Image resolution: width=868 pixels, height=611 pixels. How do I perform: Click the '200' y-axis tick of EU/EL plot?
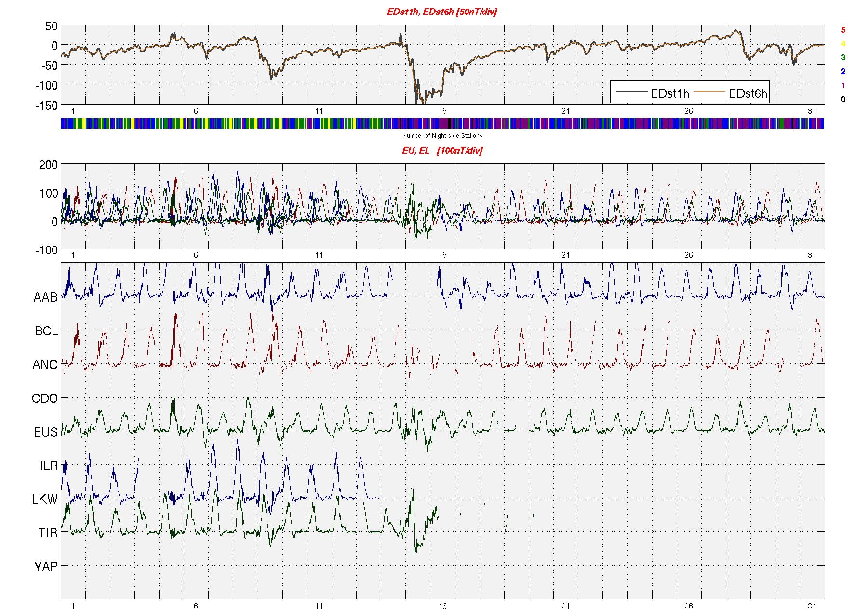pyautogui.click(x=49, y=165)
